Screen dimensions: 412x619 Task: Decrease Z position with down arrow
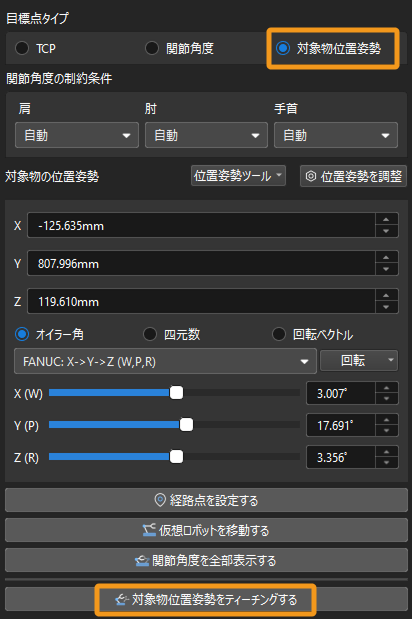[x=386, y=307]
